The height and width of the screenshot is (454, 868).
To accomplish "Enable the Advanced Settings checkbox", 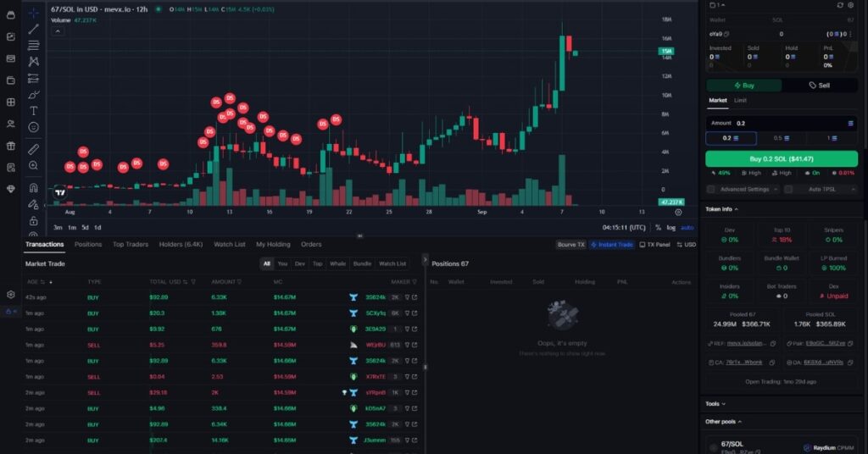I will (711, 189).
